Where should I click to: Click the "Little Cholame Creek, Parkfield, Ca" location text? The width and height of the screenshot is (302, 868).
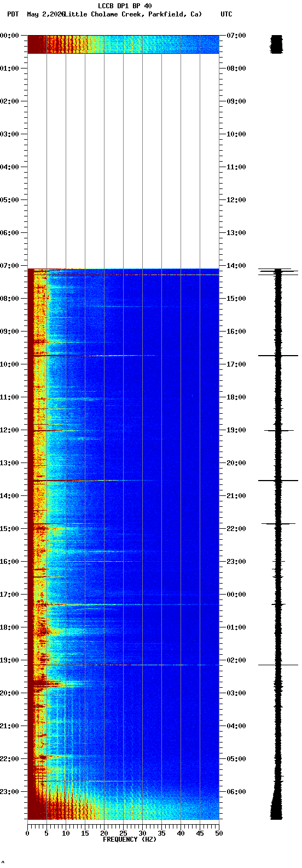132,14
